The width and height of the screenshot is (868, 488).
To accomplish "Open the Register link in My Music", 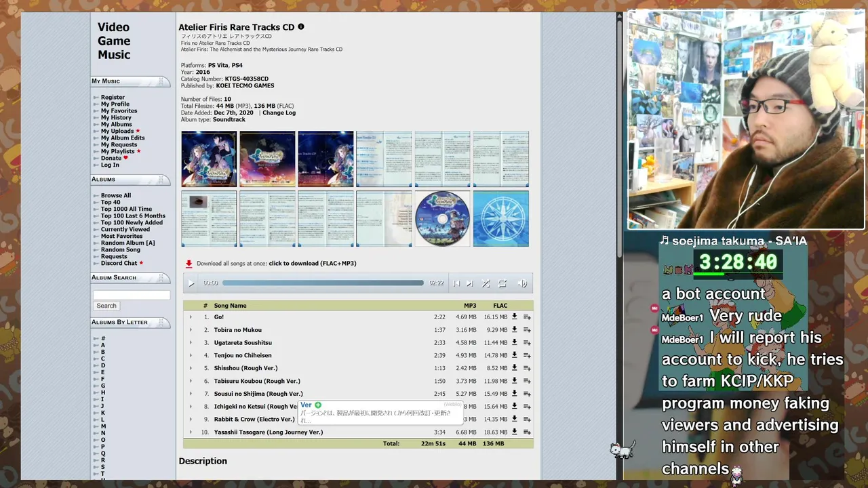I will coord(113,98).
